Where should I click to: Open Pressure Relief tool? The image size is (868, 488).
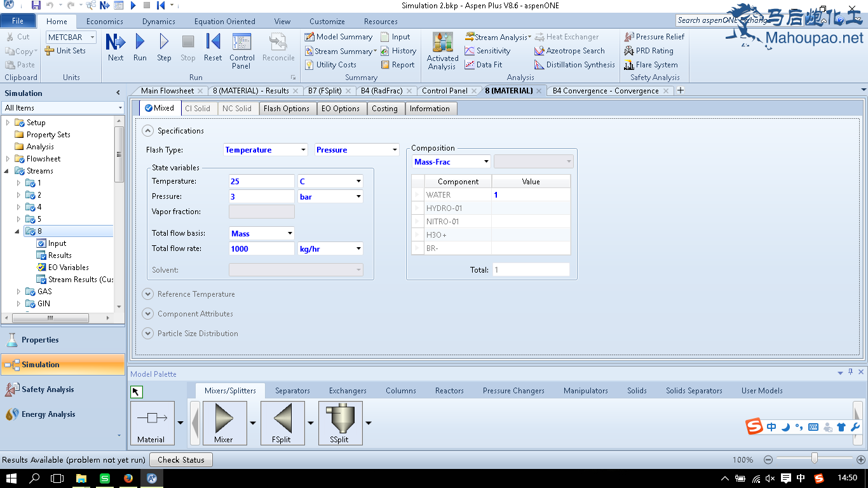click(654, 37)
